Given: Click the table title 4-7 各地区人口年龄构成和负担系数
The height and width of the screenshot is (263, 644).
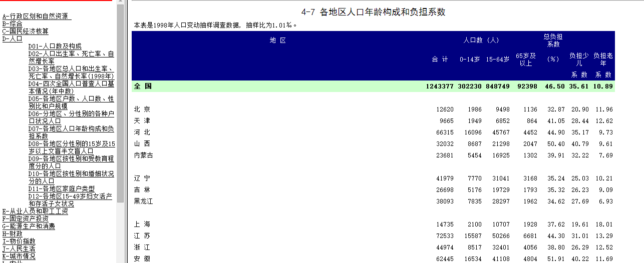Looking at the screenshot, I should pos(374,12).
